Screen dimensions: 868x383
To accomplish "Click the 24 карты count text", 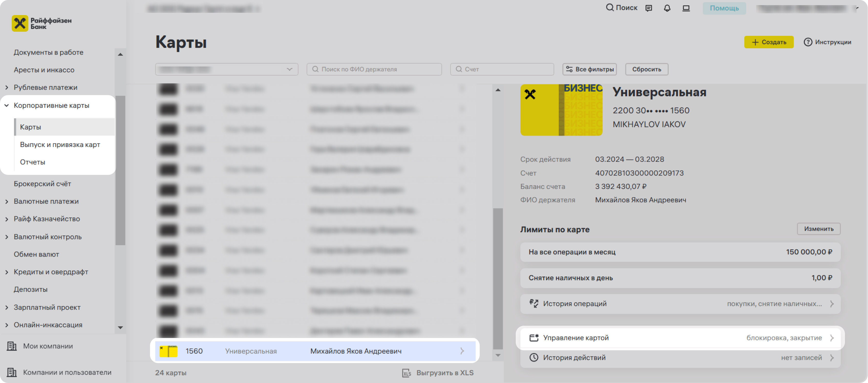I will (x=171, y=373).
